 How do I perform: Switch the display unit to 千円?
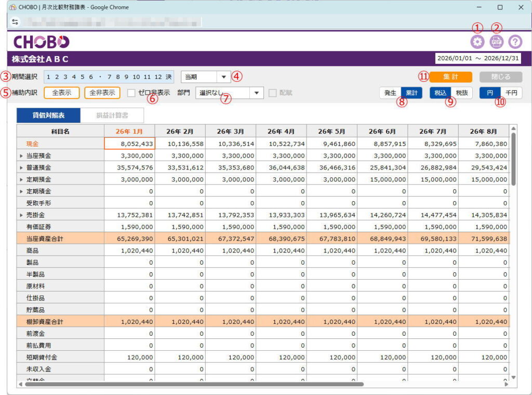pos(511,93)
